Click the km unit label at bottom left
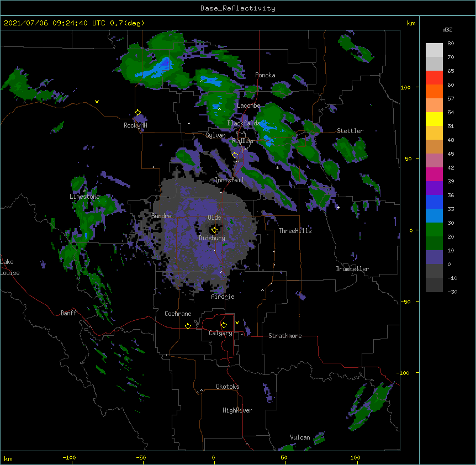Viewport: 476px width, 465px height. [x=8, y=458]
